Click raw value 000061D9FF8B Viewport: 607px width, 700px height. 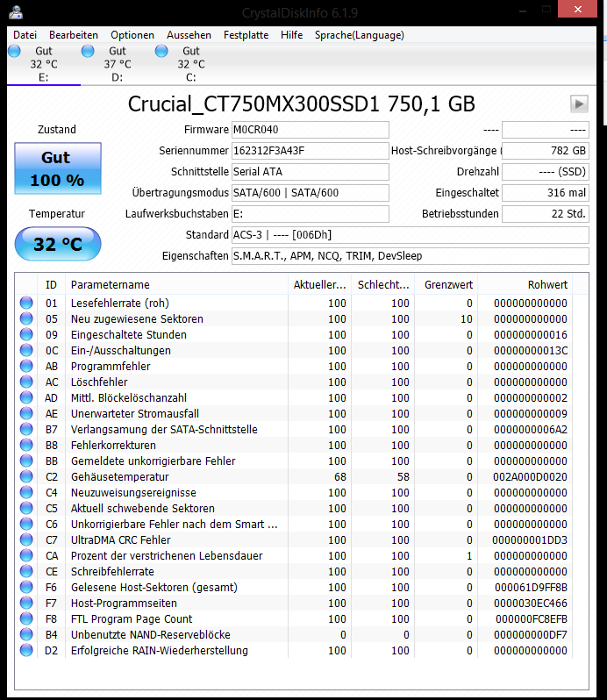[x=531, y=587]
